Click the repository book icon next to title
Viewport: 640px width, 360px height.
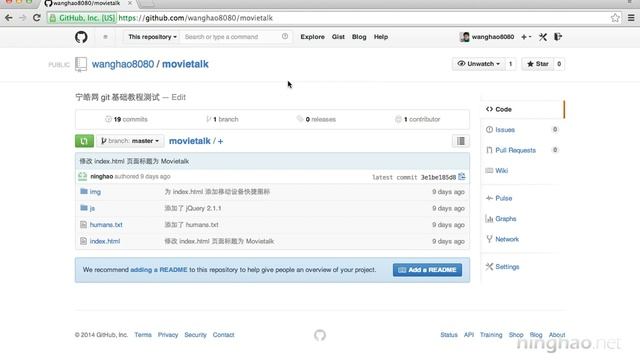(81, 64)
